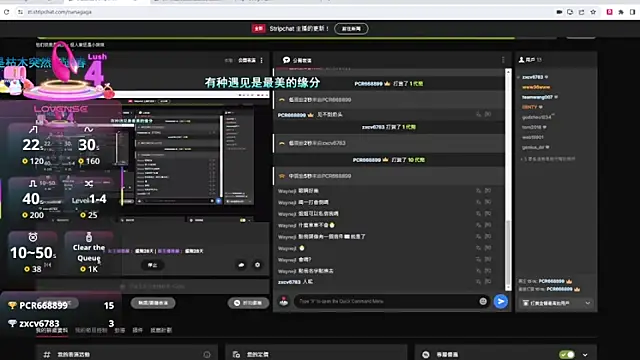This screenshot has height=360, width=640.
Task: Select user tom2018 in users list
Action: tap(531, 127)
